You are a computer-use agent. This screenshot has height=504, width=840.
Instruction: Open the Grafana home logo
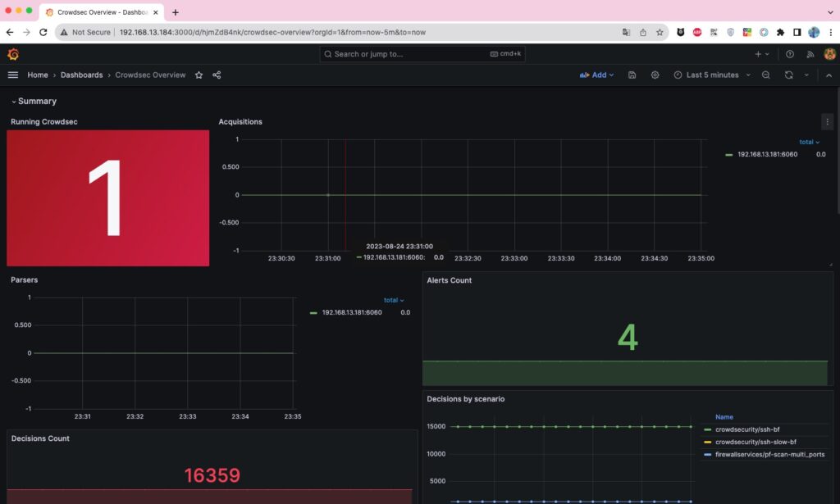(x=13, y=54)
